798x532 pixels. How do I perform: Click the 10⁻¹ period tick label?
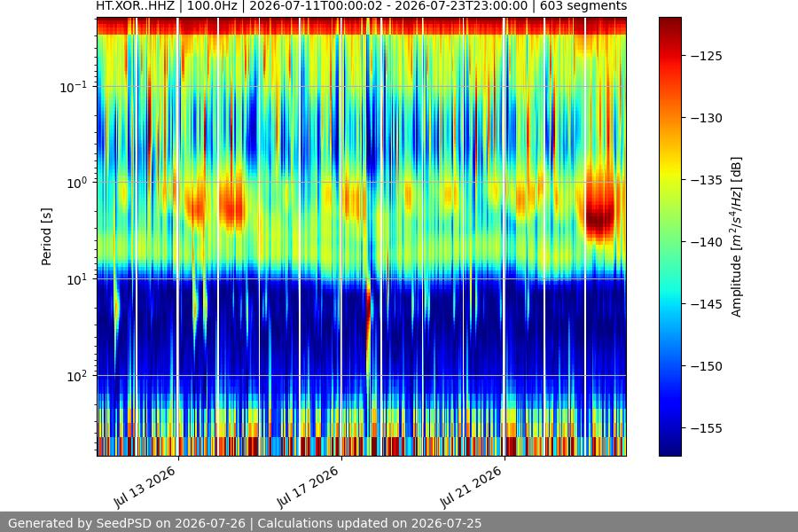coord(73,87)
